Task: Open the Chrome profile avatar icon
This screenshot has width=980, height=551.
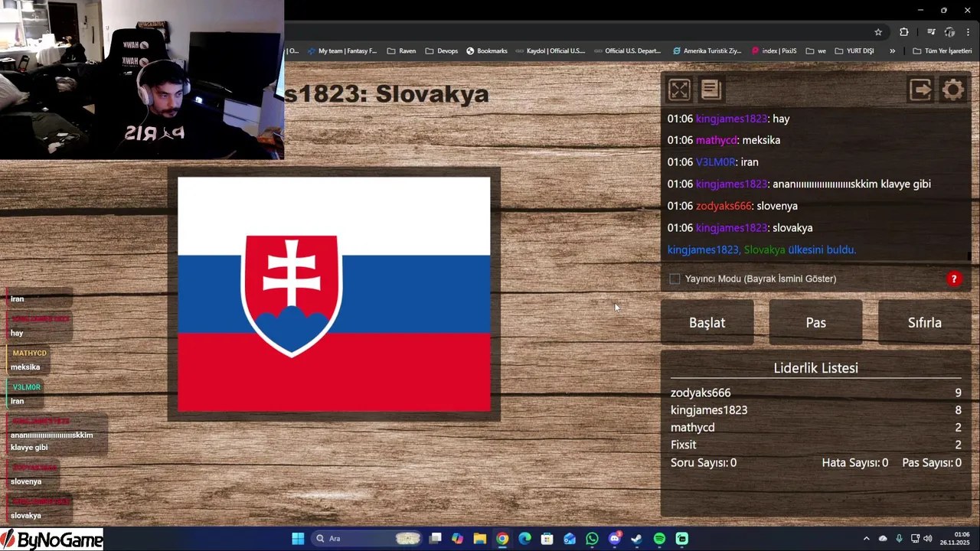Action: tap(950, 32)
